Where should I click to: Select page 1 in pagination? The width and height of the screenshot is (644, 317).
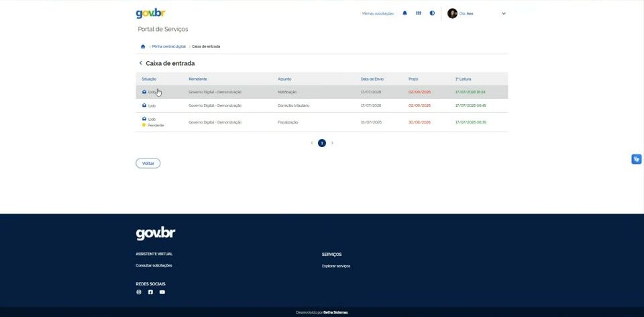(x=322, y=143)
